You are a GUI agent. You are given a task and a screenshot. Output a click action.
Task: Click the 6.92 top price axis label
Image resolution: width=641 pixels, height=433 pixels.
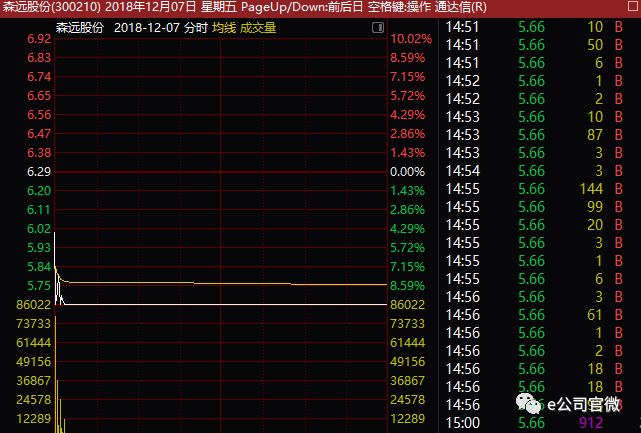[x=39, y=39]
